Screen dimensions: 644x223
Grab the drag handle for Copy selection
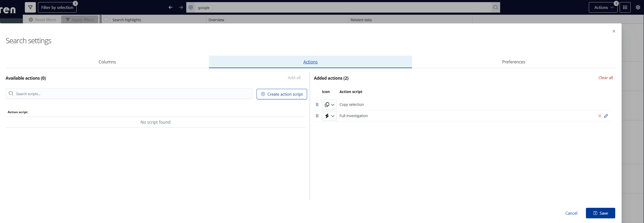(317, 105)
